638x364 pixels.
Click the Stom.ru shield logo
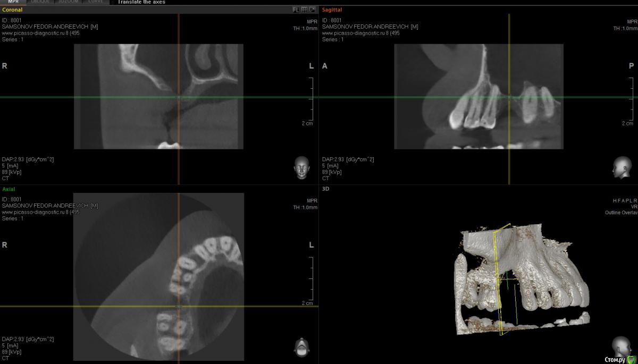point(631,359)
